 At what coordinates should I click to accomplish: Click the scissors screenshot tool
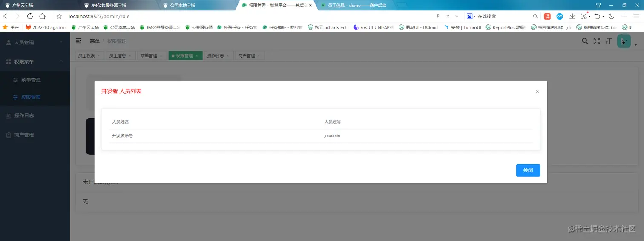584,16
